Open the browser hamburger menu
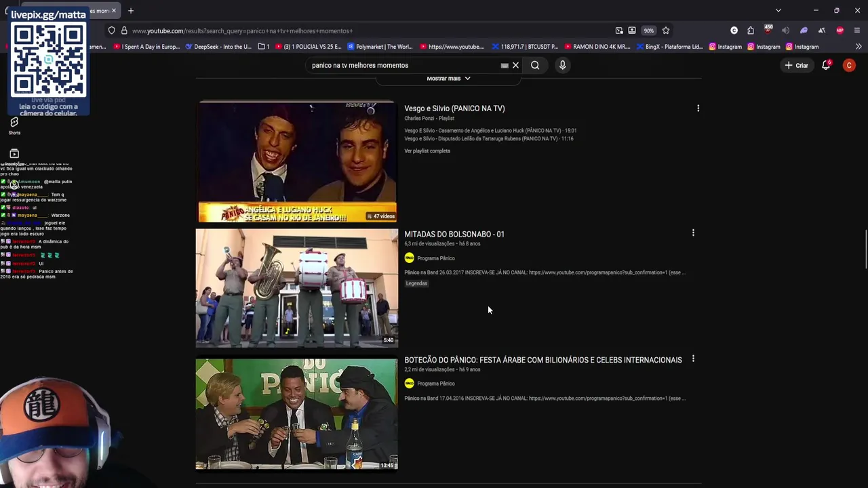This screenshot has width=868, height=488. (x=857, y=30)
